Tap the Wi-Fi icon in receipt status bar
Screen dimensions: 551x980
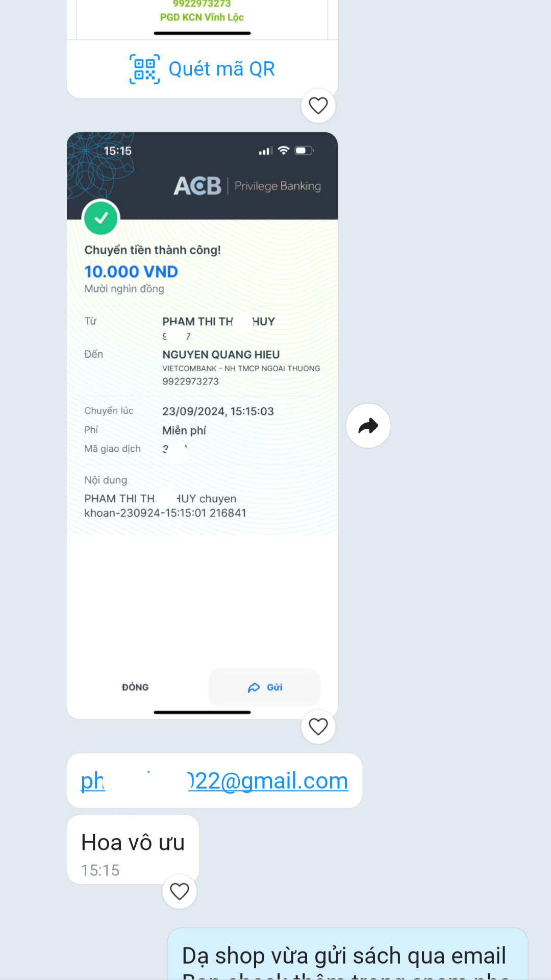point(284,150)
